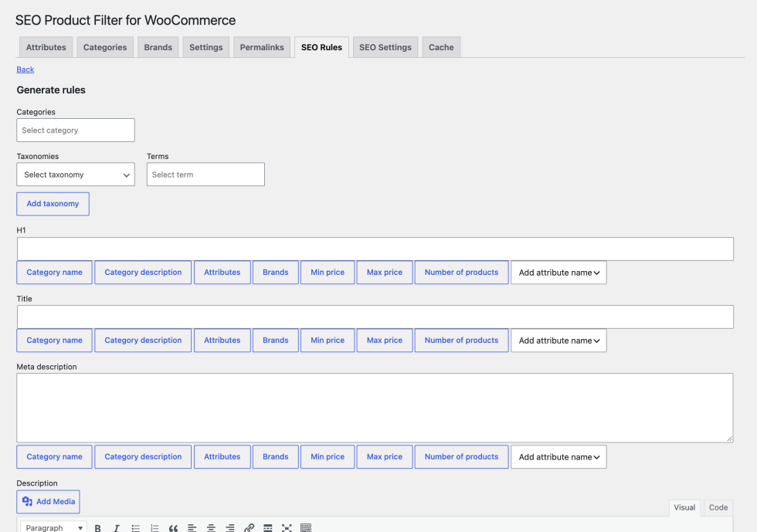This screenshot has width=757, height=532.
Task: Insert or edit a link
Action: coord(249,527)
